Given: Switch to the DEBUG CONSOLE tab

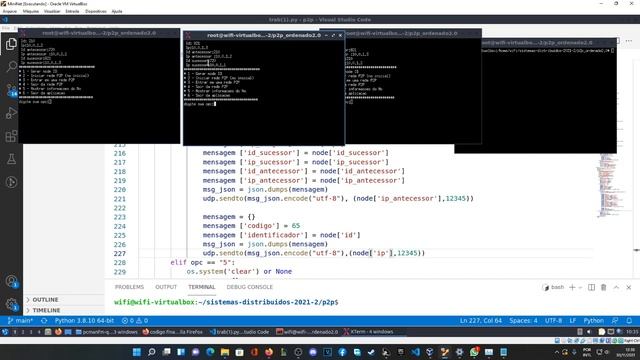Looking at the screenshot, I should pos(249,287).
